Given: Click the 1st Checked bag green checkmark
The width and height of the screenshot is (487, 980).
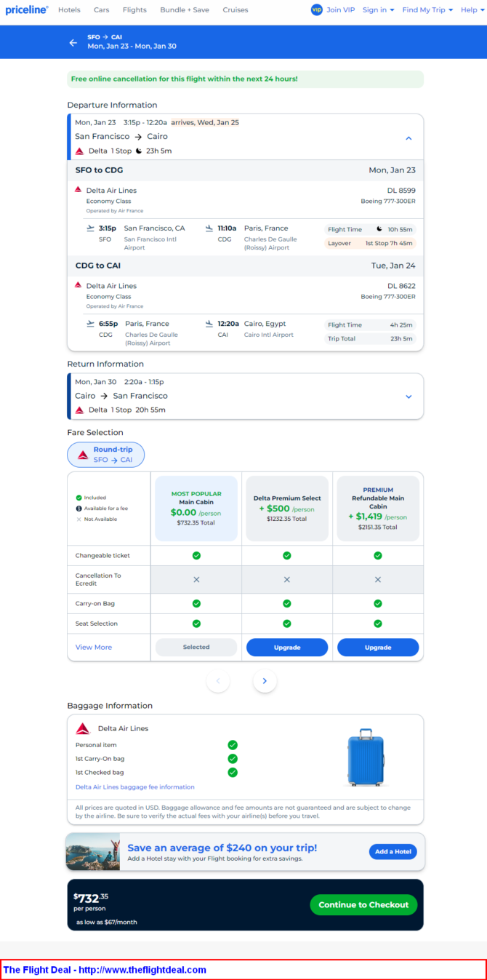Looking at the screenshot, I should click(233, 773).
